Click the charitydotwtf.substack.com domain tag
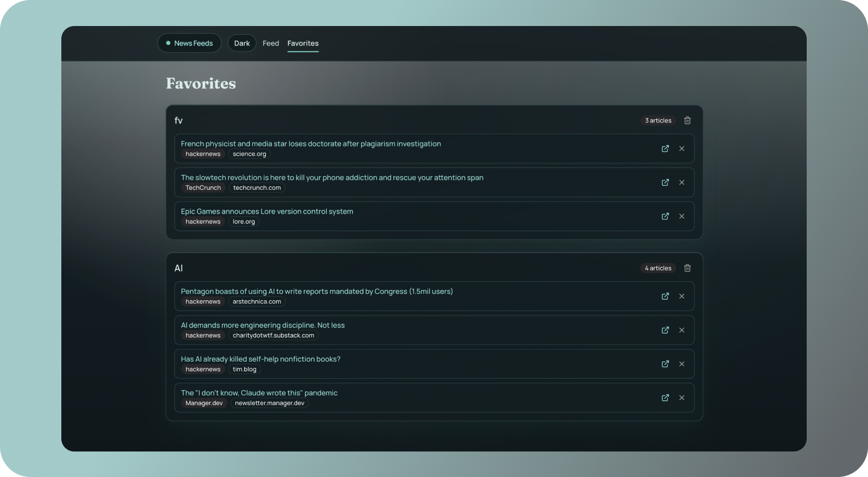The width and height of the screenshot is (868, 477). (x=273, y=336)
